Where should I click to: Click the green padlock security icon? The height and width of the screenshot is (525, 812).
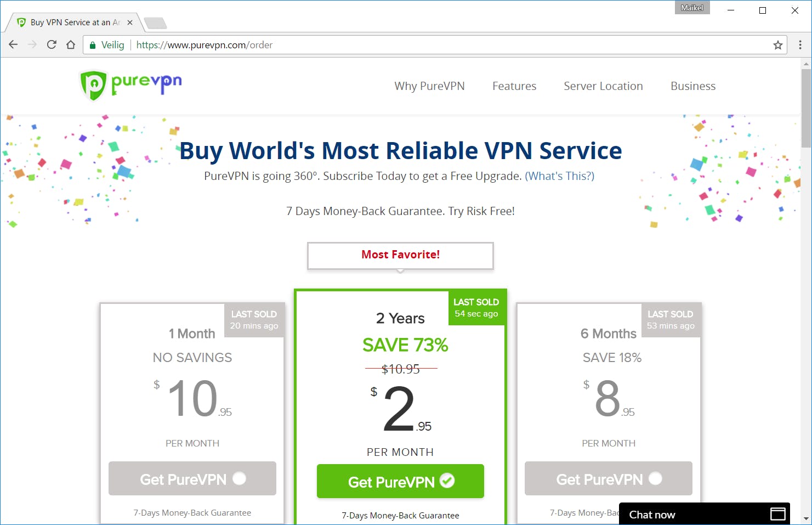point(93,45)
